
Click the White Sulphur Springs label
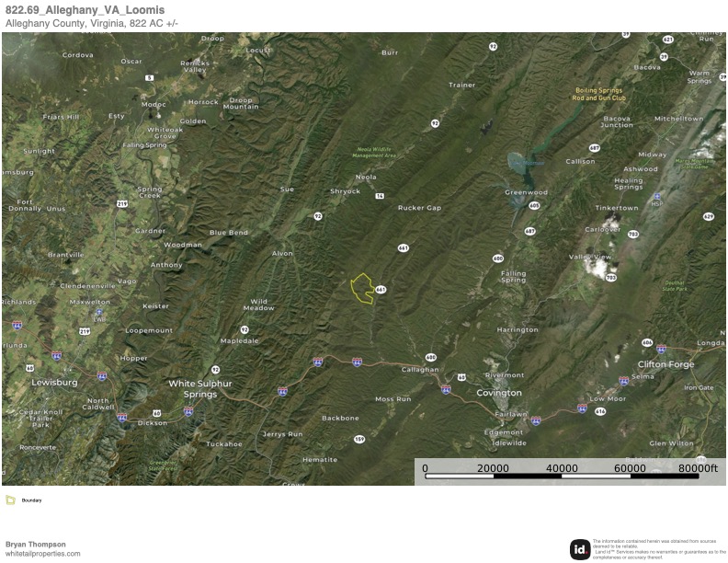(x=200, y=389)
